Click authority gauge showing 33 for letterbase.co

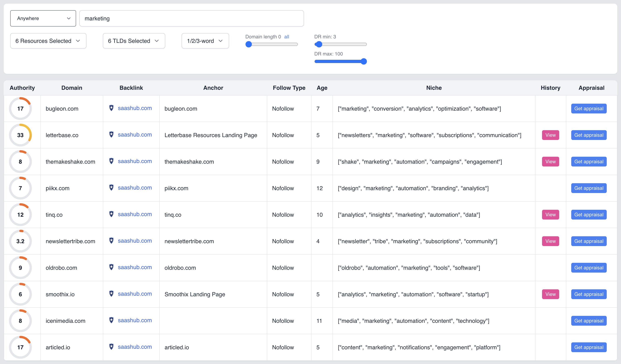pos(20,135)
